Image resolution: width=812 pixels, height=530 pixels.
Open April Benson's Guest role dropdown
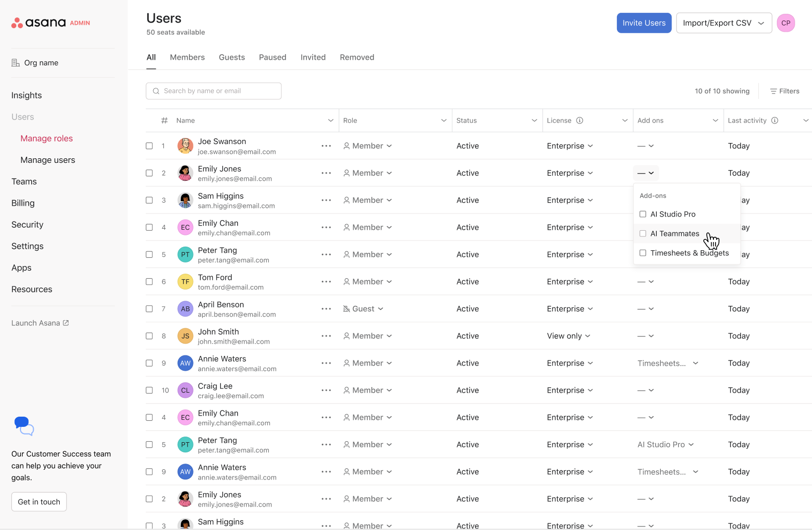click(363, 309)
